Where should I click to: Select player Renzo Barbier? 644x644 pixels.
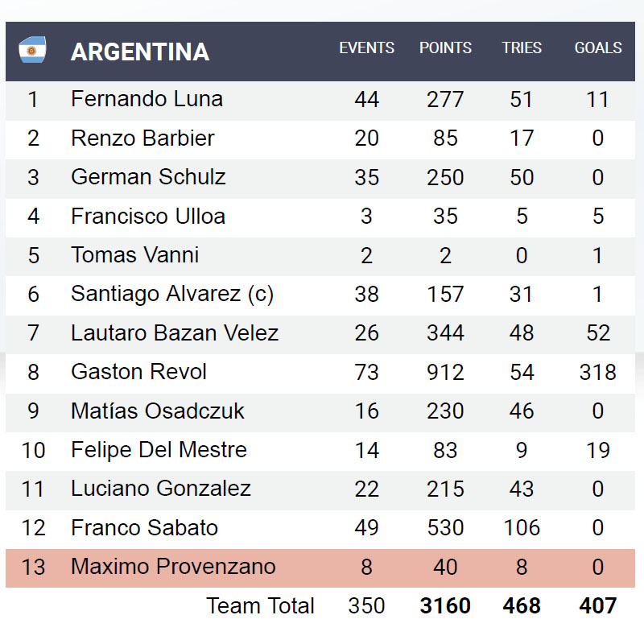click(x=142, y=138)
